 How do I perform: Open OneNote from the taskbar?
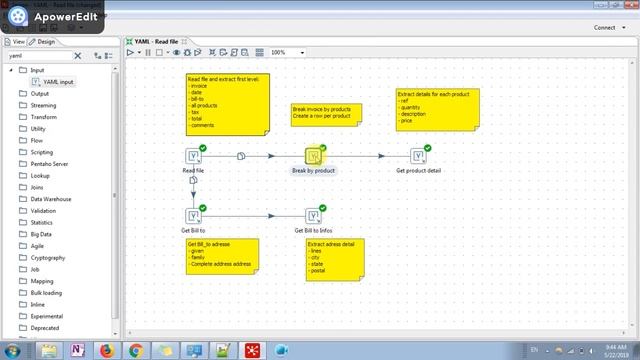[x=78, y=351]
